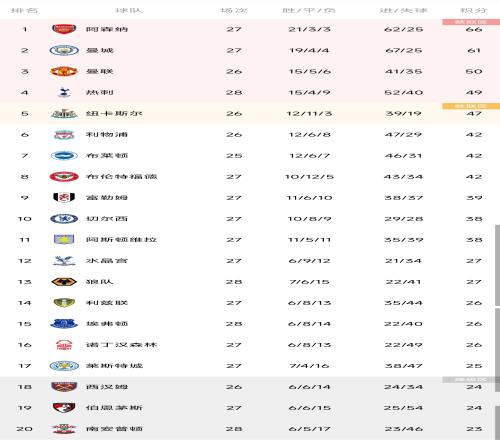500x440 pixels.
Task: Click the Tottenham Hotspur cockerel logo
Action: point(64,92)
